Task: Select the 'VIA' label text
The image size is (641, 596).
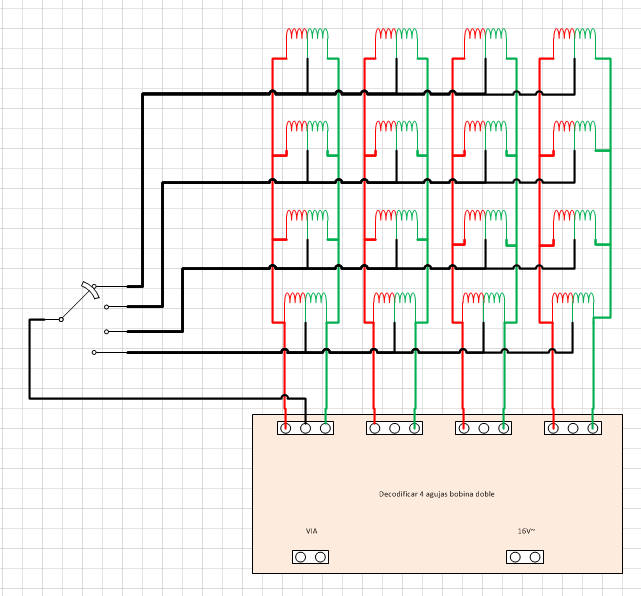Action: pyautogui.click(x=312, y=531)
